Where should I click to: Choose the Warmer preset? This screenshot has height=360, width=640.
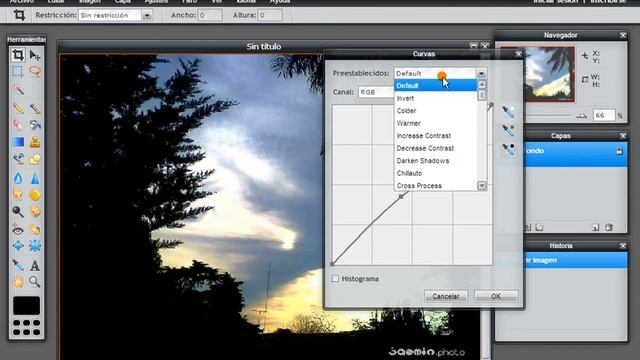435,123
